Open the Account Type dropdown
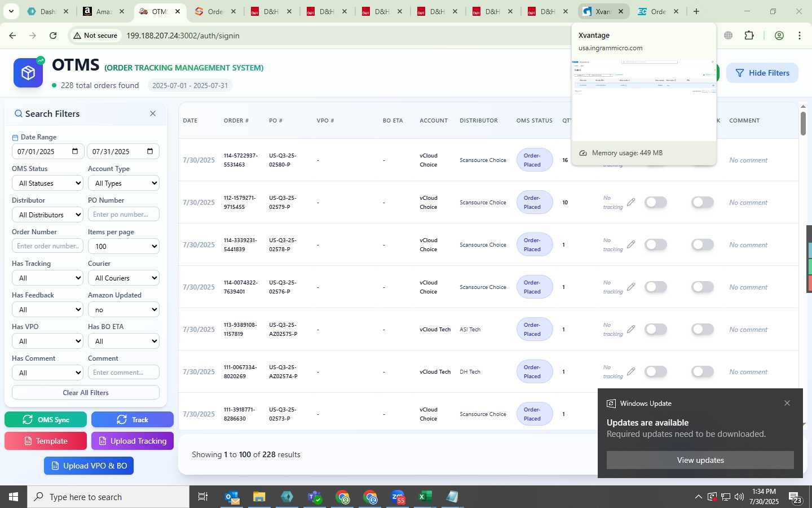This screenshot has width=812, height=508. [x=123, y=183]
